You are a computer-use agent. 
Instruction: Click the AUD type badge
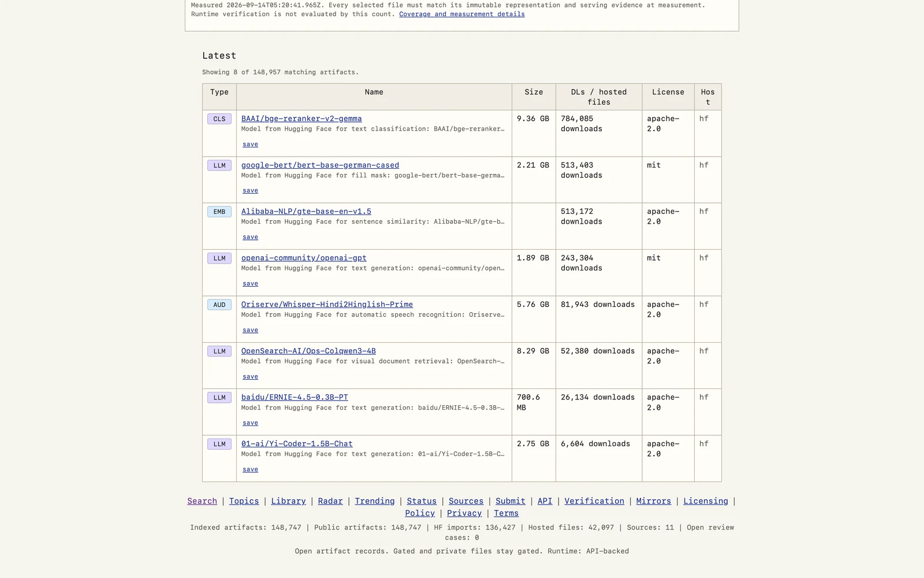[x=219, y=305]
